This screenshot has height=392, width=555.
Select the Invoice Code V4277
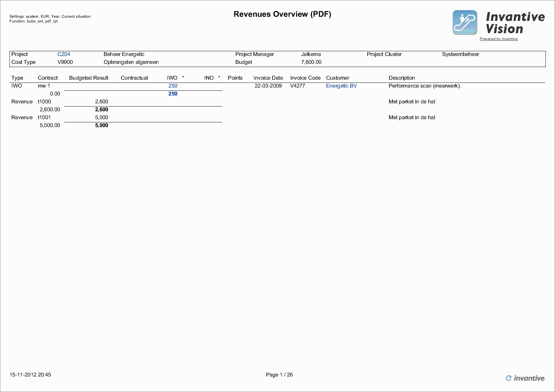coord(298,86)
